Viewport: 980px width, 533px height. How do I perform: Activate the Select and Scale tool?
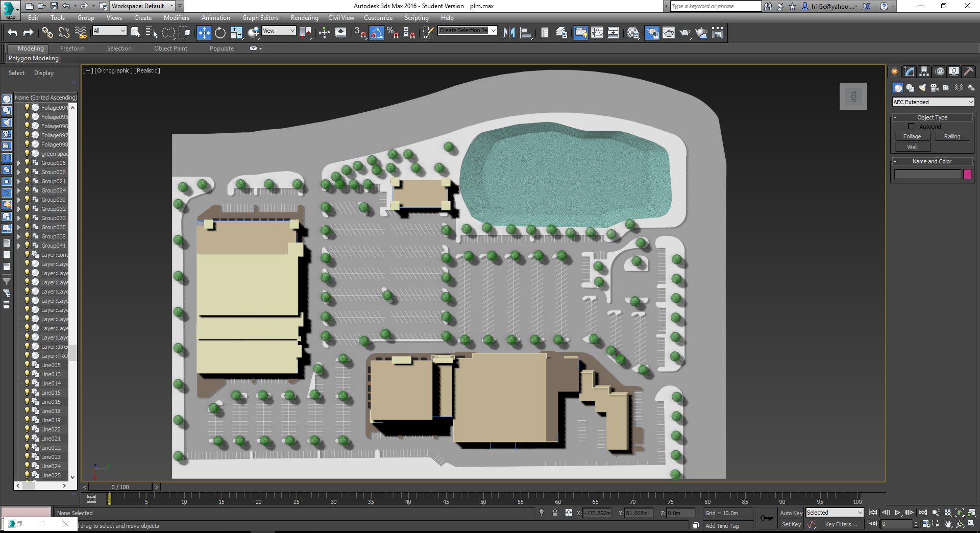(x=236, y=33)
